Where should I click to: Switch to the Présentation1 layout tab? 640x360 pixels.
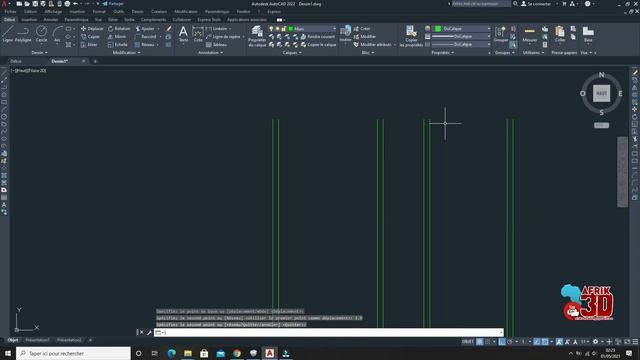tap(37, 340)
